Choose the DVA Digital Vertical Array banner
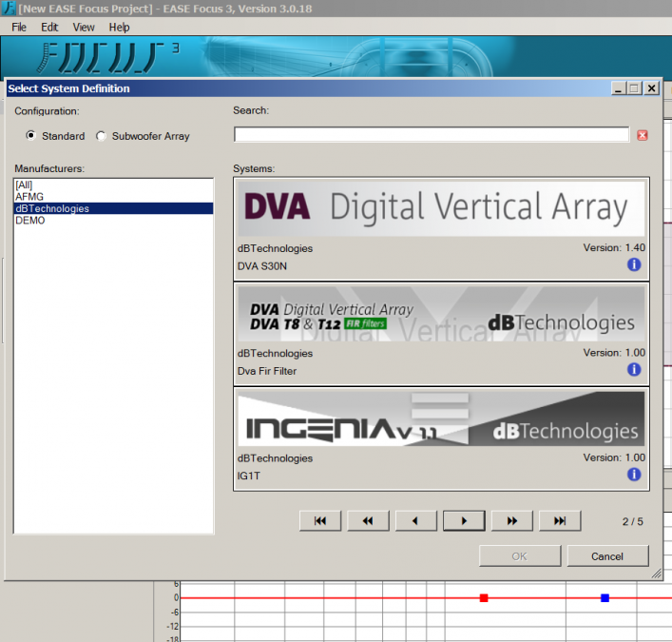 441,208
